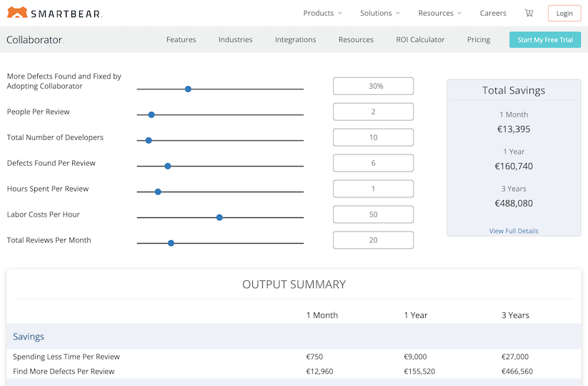Expand the Products dropdown menu
588x386 pixels.
tap(322, 13)
